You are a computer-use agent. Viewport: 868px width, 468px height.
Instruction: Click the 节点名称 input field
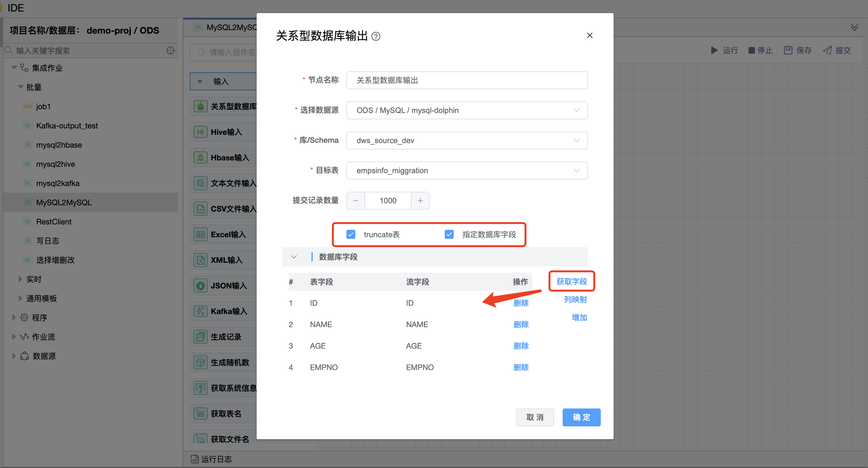pos(467,80)
